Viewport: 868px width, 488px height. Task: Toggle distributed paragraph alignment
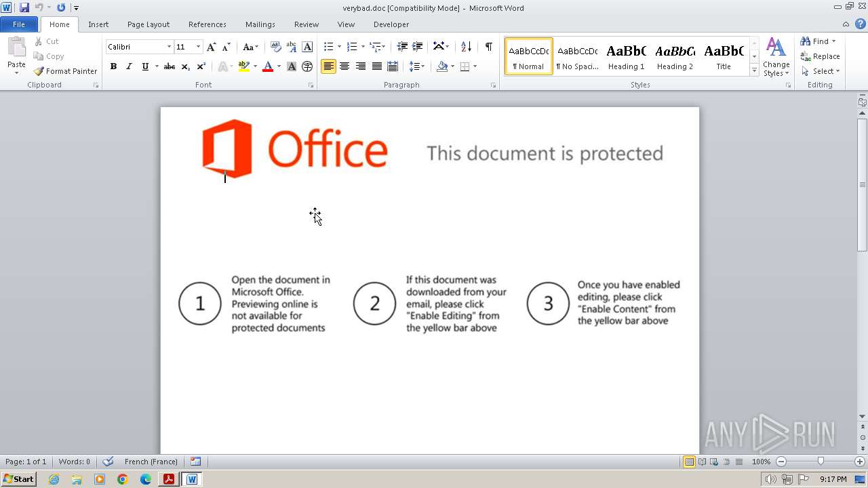pyautogui.click(x=392, y=66)
